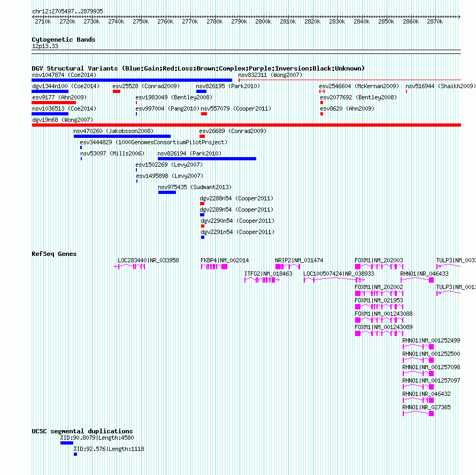Screen dimensions: 476x475
Task: Open nsv826195 (Park2010) variant label
Action: 228,86
